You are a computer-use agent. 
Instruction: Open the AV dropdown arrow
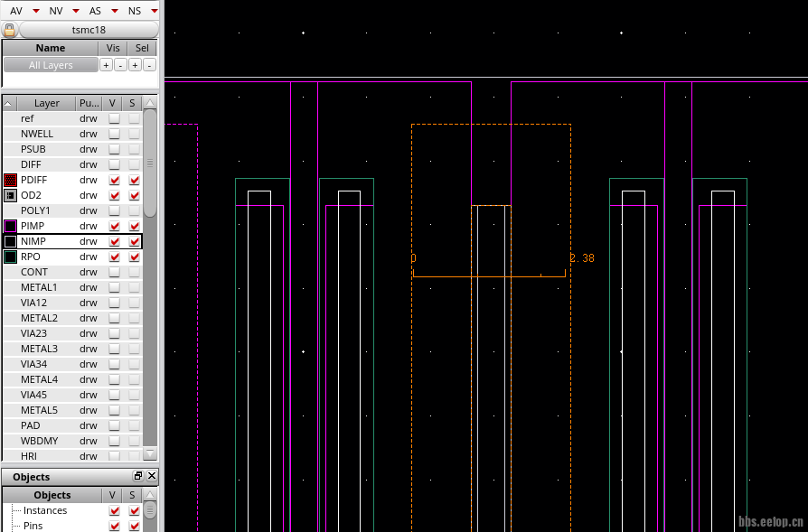tap(35, 11)
